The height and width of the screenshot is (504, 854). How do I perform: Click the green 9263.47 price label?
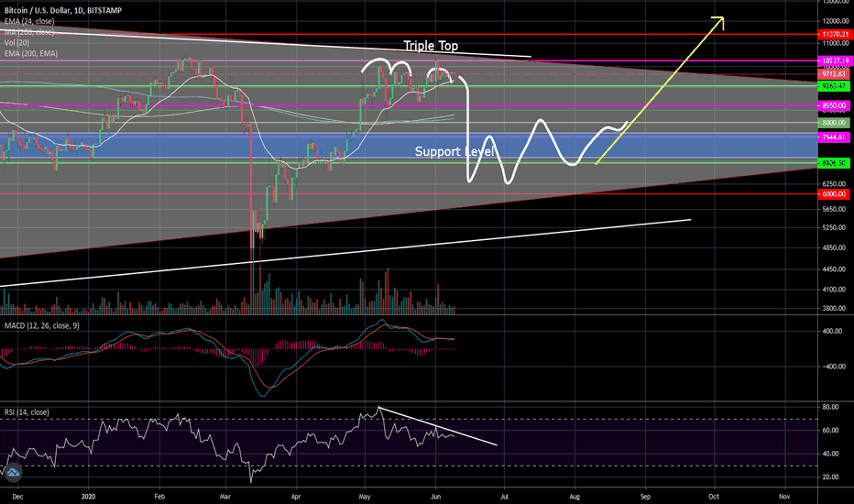[834, 86]
